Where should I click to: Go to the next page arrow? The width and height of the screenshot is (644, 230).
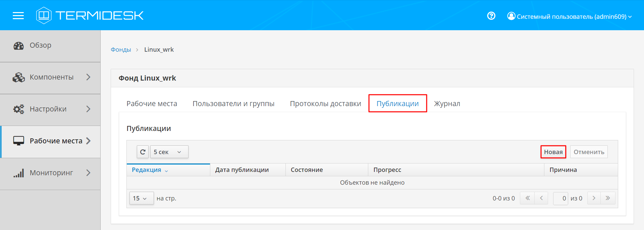[x=594, y=198]
